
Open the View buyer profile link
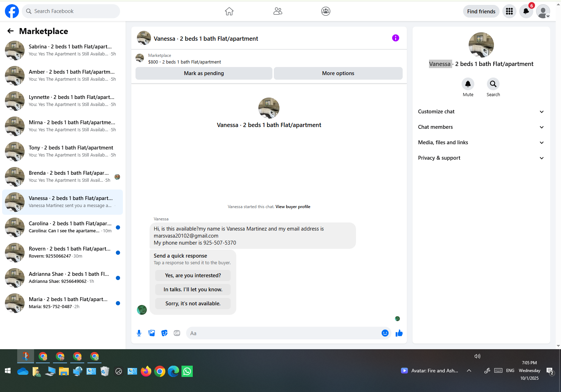293,207
